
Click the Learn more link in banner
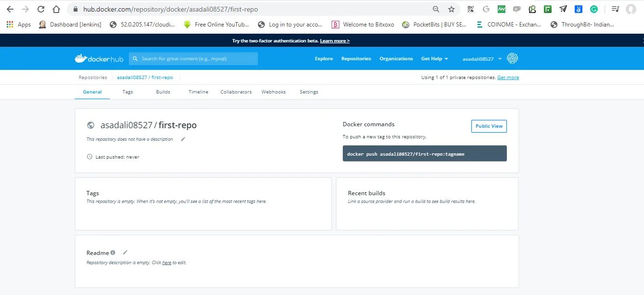335,41
